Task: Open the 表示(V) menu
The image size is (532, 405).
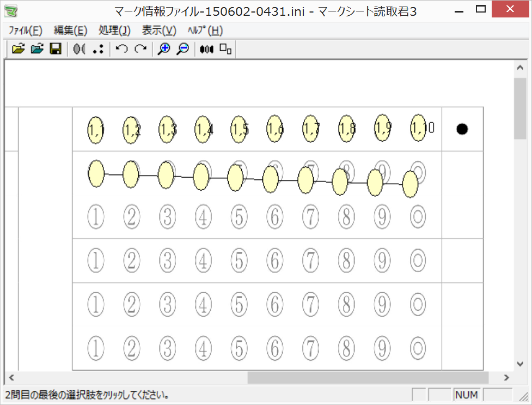Action: click(159, 31)
